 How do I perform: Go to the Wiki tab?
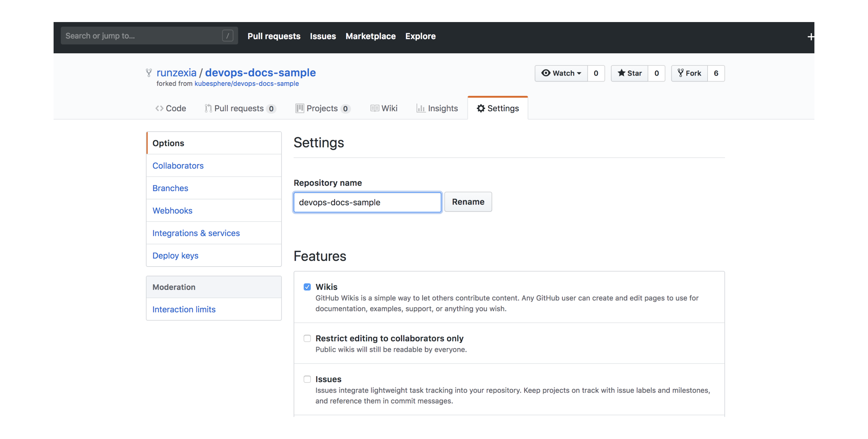click(384, 108)
